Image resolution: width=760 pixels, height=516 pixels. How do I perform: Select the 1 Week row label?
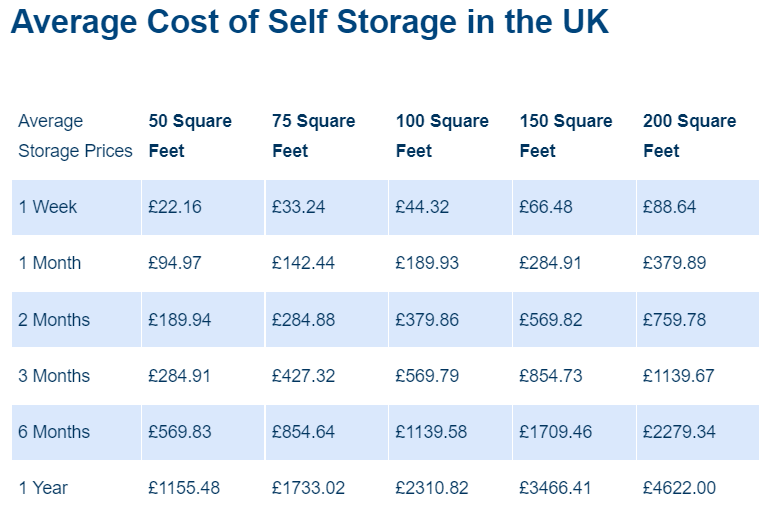pyautogui.click(x=48, y=207)
